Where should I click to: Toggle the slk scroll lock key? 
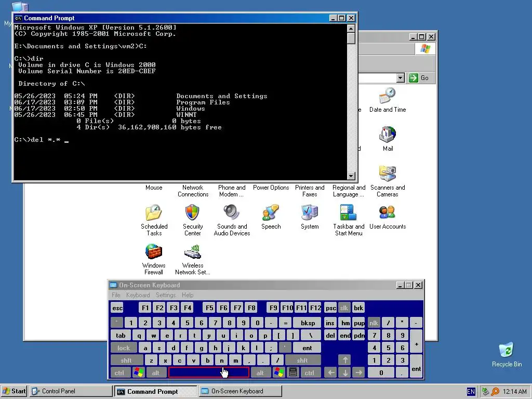click(344, 308)
